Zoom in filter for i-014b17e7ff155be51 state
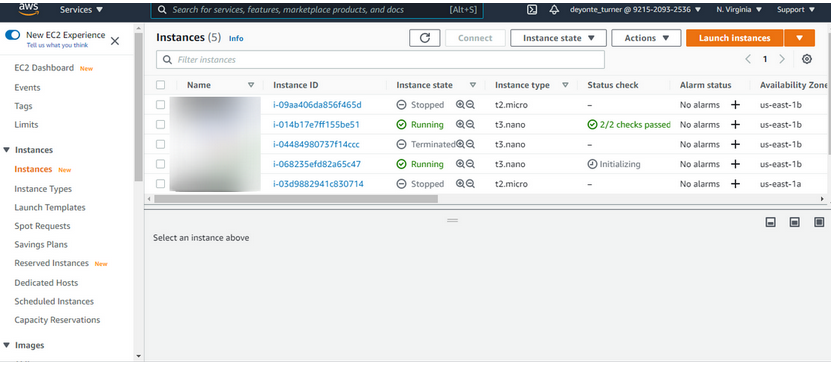833x366 pixels. (x=461, y=124)
